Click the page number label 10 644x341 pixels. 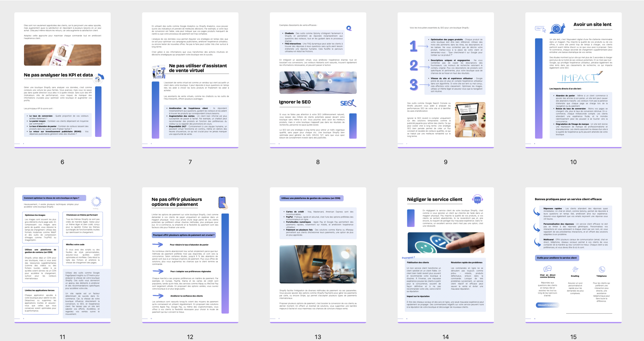tap(573, 162)
